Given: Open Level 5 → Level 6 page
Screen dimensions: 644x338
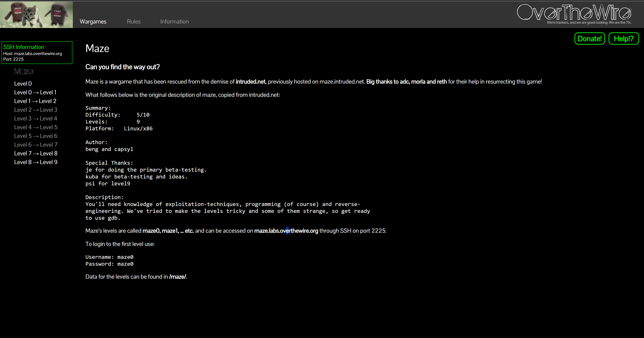Looking at the screenshot, I should (36, 136).
